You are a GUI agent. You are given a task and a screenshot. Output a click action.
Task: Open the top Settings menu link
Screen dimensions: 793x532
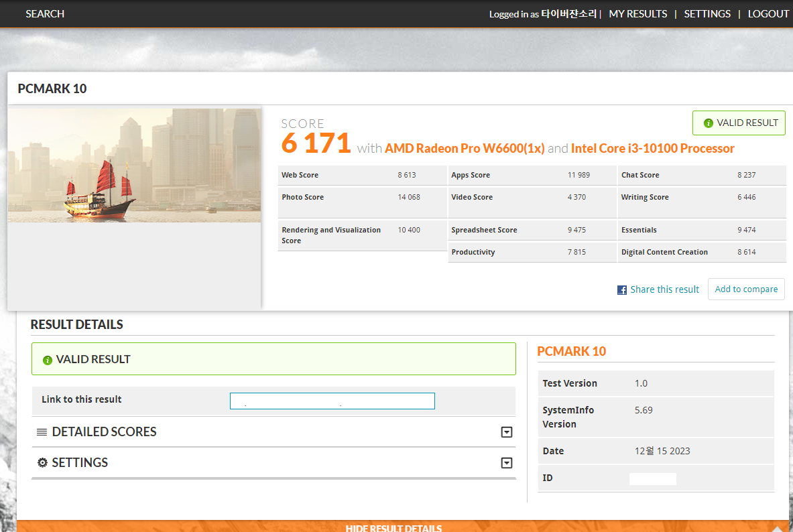[707, 13]
